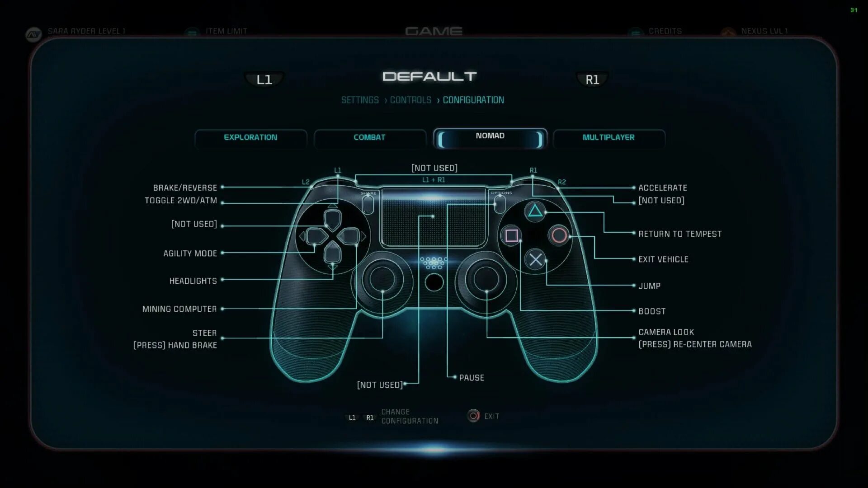This screenshot has height=488, width=868.
Task: Click the R1 configuration button
Action: coord(591,79)
